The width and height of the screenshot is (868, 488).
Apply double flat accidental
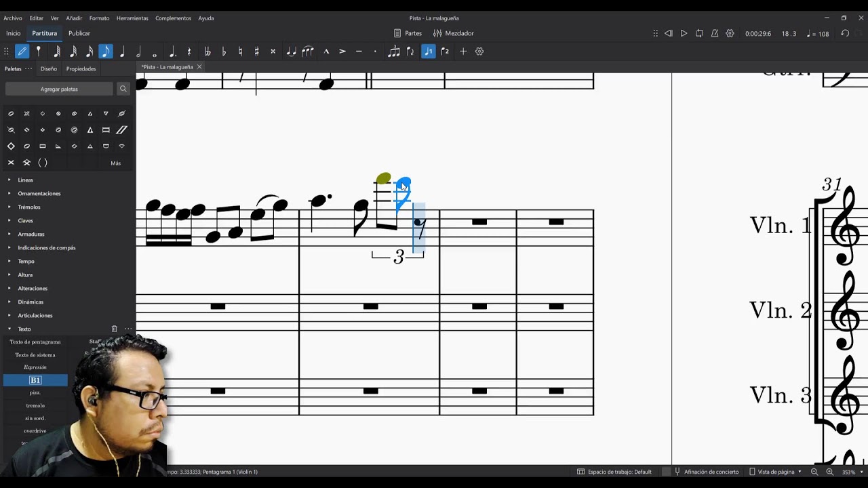208,52
